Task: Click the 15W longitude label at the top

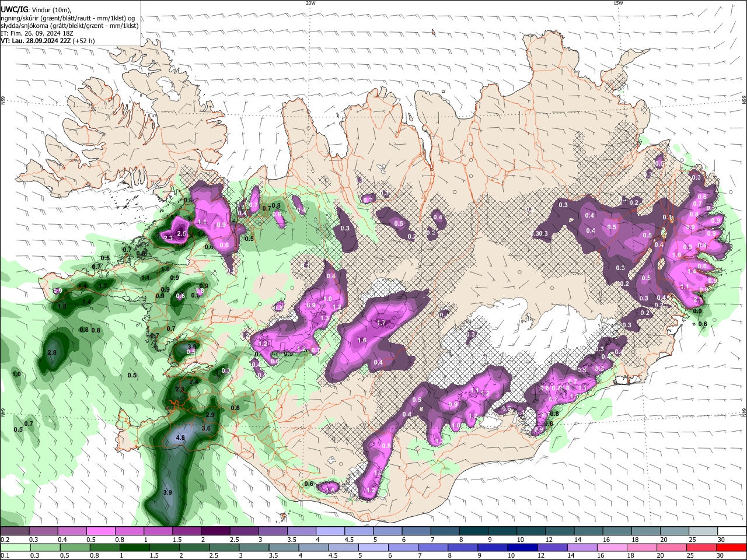Action: pyautogui.click(x=617, y=3)
